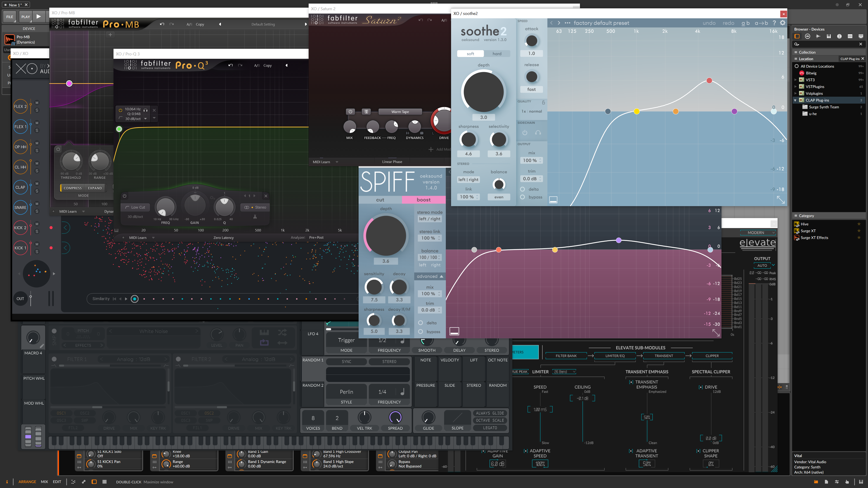Click the Pro-MB Expand mode button
This screenshot has width=868, height=488.
pyautogui.click(x=95, y=188)
